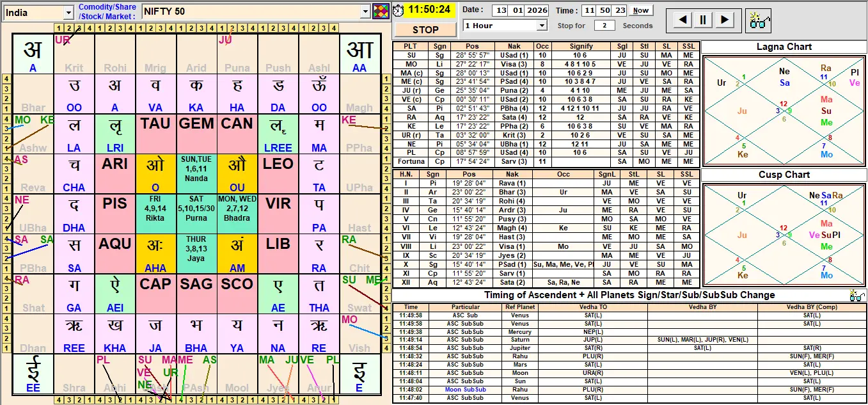Open the India country dropdown
This screenshot has width=868, height=405.
[x=68, y=12]
